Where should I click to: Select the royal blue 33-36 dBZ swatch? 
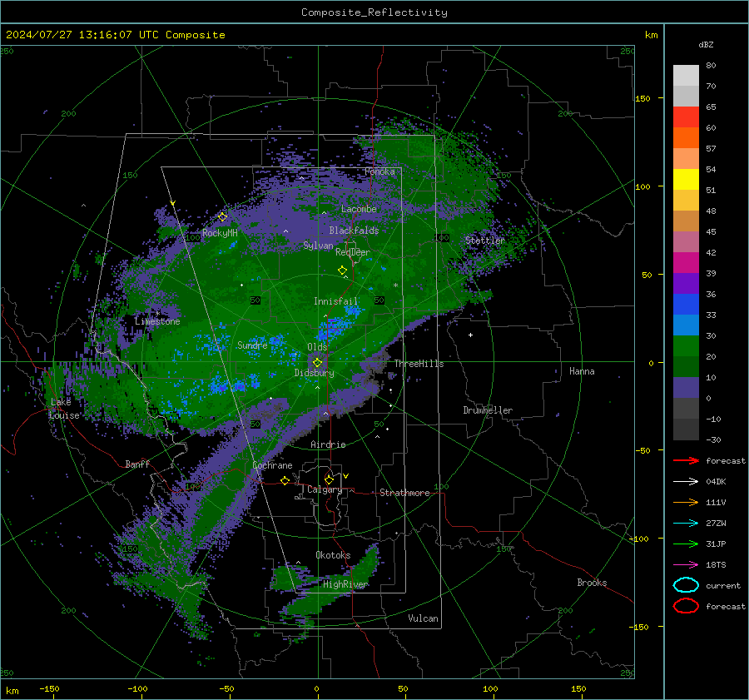pyautogui.click(x=686, y=305)
